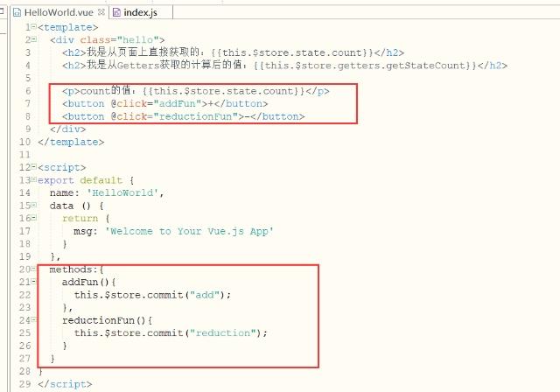Click the line containing this.$store.getters.getStateCount

point(284,66)
